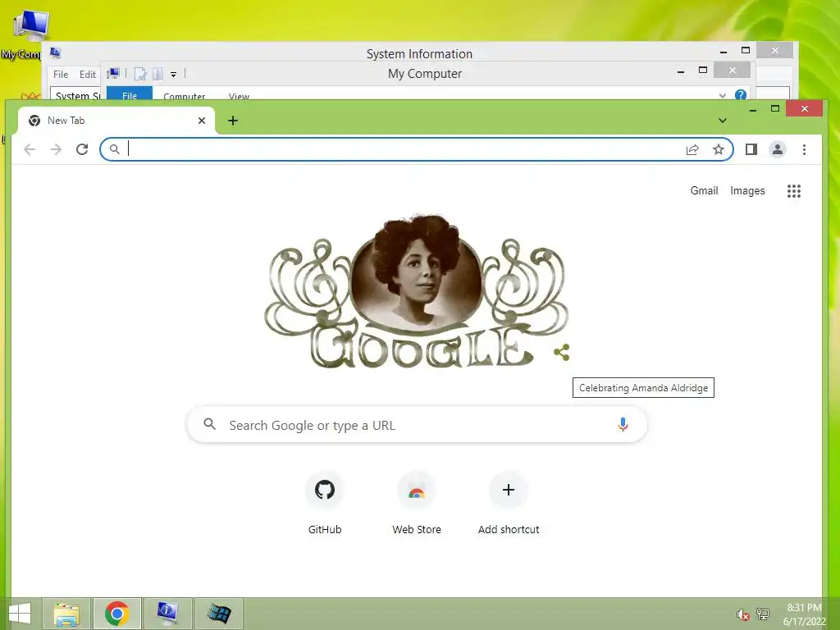Expand the My Computer ribbon chevron
840x630 pixels.
pyautogui.click(x=722, y=95)
